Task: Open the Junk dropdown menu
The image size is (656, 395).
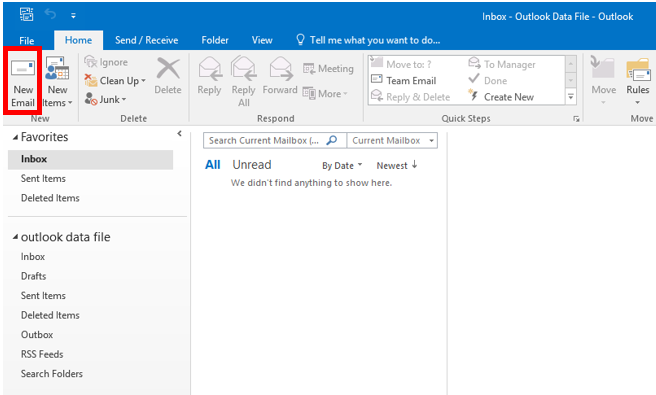Action: pos(105,100)
